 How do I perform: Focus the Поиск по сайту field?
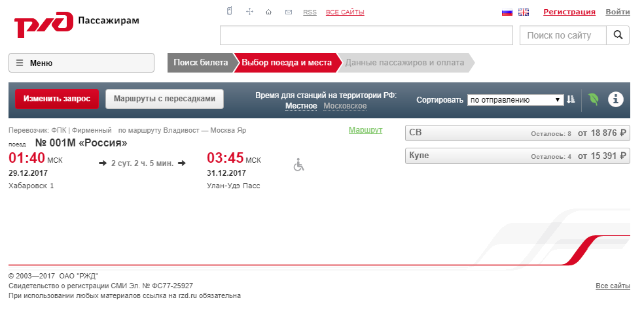563,35
